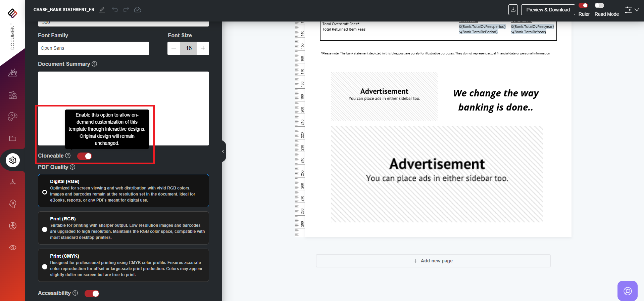Increase font size with plus button
644x301 pixels.
click(x=203, y=48)
